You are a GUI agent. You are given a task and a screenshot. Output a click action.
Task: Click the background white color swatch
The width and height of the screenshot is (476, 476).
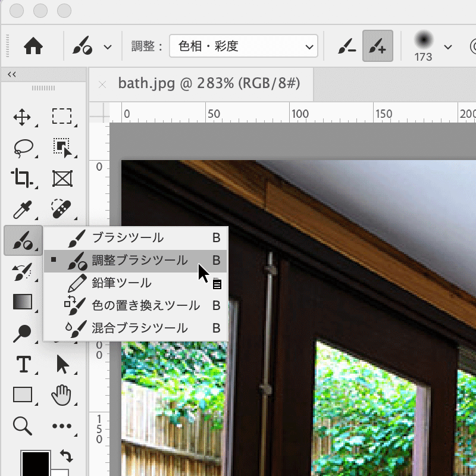click(x=60, y=473)
